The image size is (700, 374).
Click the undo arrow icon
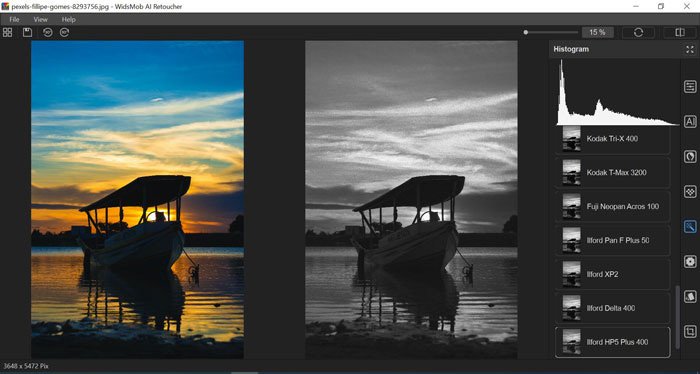coord(47,33)
